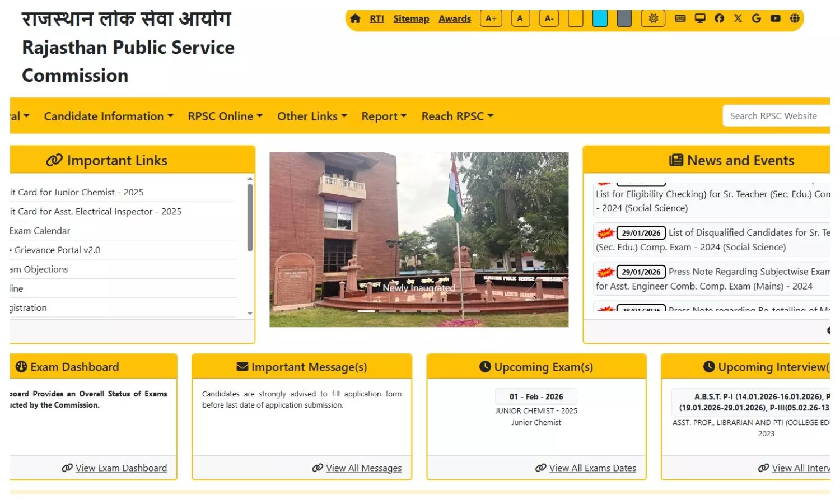Open the Other Links dropdown
This screenshot has height=504, width=840.
(x=312, y=116)
